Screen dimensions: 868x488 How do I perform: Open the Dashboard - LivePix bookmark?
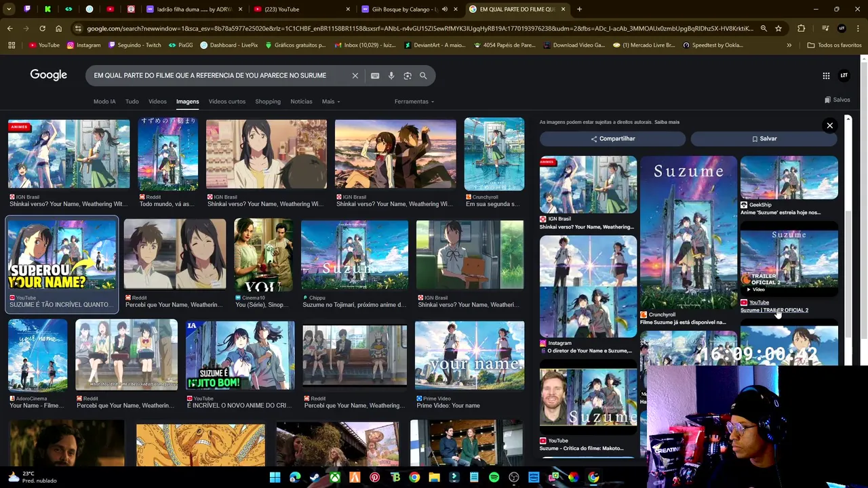[x=229, y=45]
